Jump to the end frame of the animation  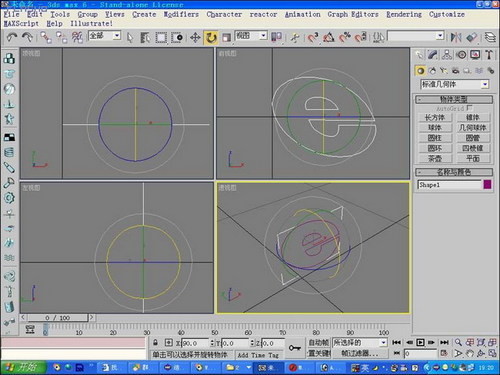click(444, 342)
